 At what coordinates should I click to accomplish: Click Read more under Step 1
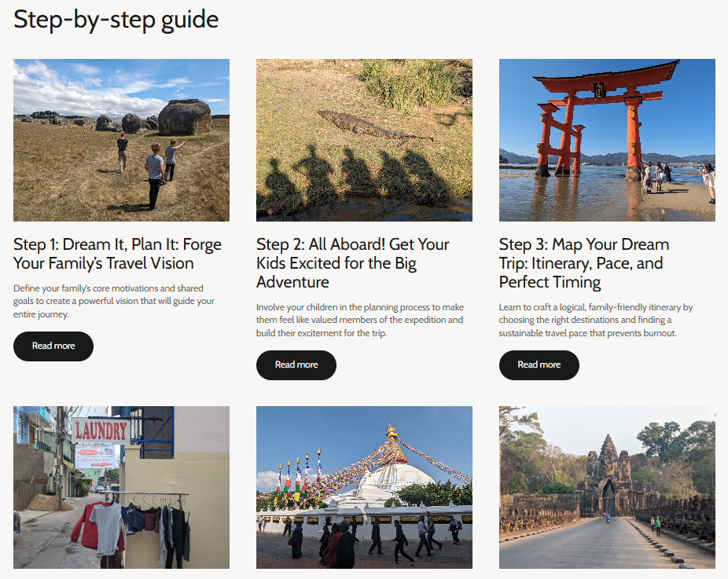pos(53,346)
